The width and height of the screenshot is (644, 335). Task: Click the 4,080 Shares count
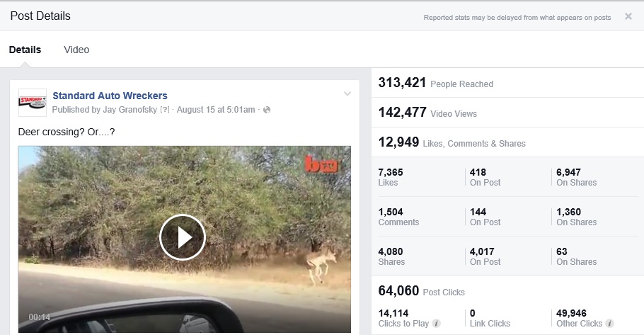(x=391, y=251)
